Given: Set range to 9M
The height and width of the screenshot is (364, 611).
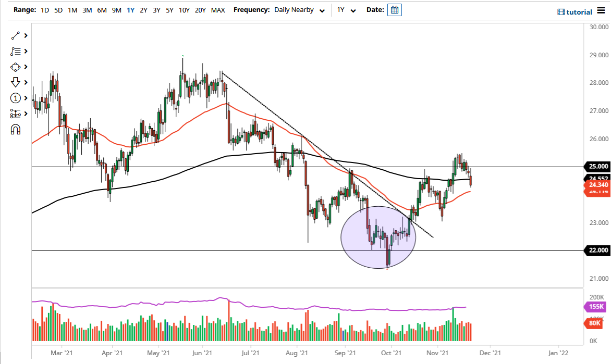Looking at the screenshot, I should 116,10.
